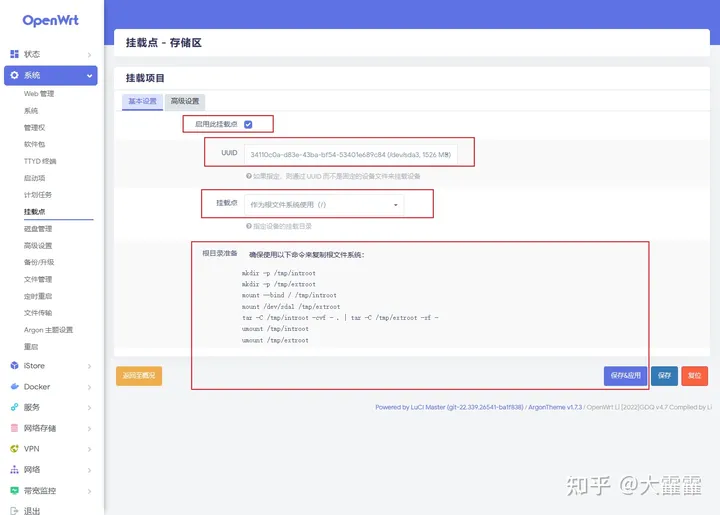This screenshot has height=515, width=720.
Task: Open iStore via its cube icon
Action: [14, 366]
